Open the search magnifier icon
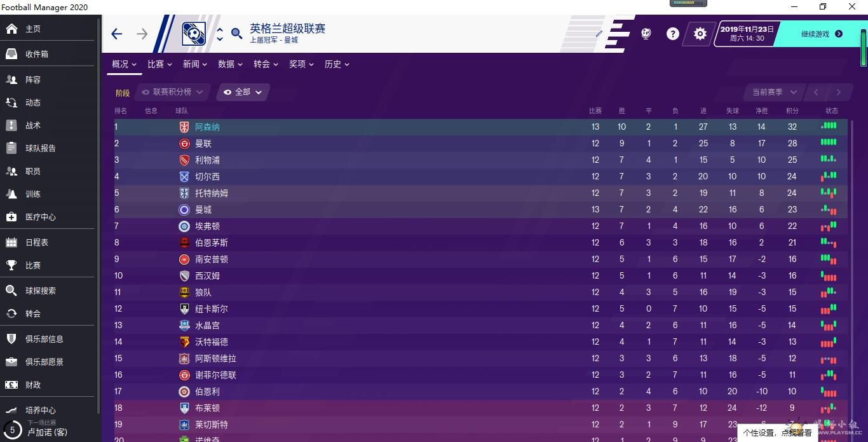Viewport: 868px width, 442px height. pos(236,34)
